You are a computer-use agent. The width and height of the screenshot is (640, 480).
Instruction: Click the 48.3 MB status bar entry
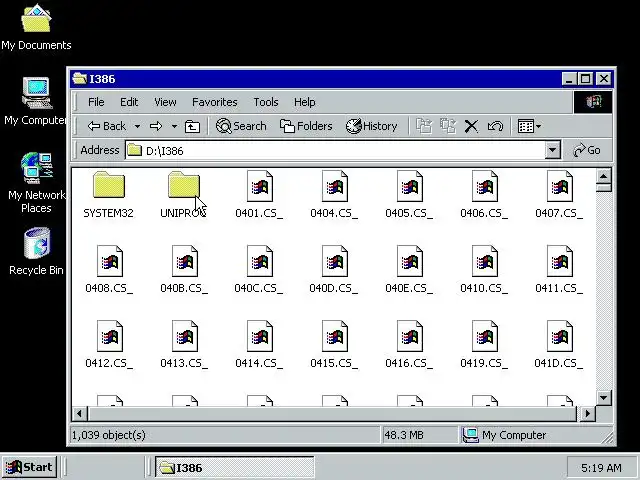[x=404, y=435]
